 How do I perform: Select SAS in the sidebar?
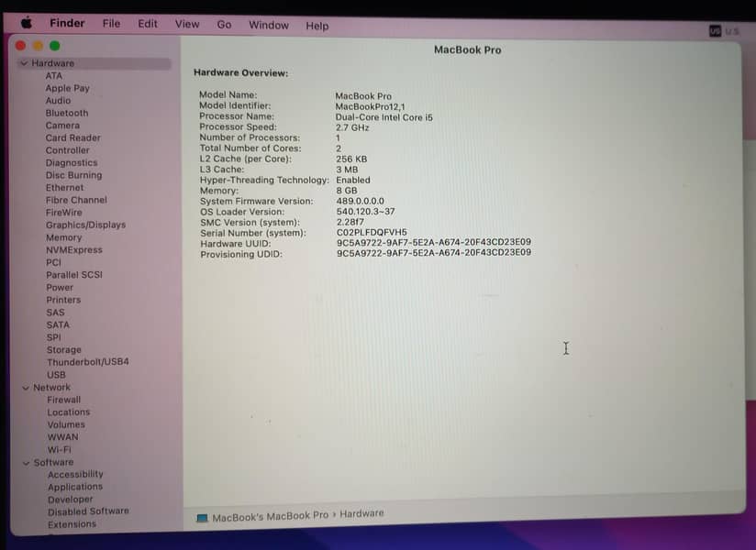[55, 313]
